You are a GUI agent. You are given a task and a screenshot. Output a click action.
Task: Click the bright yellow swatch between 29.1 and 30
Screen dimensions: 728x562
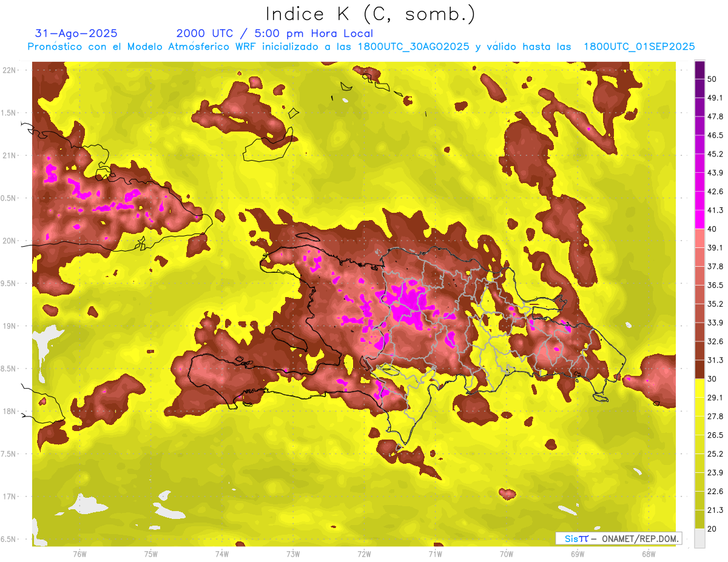[x=699, y=388]
